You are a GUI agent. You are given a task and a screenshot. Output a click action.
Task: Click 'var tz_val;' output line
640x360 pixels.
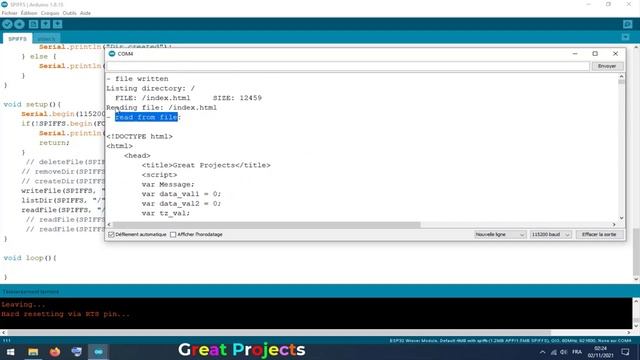click(x=166, y=213)
